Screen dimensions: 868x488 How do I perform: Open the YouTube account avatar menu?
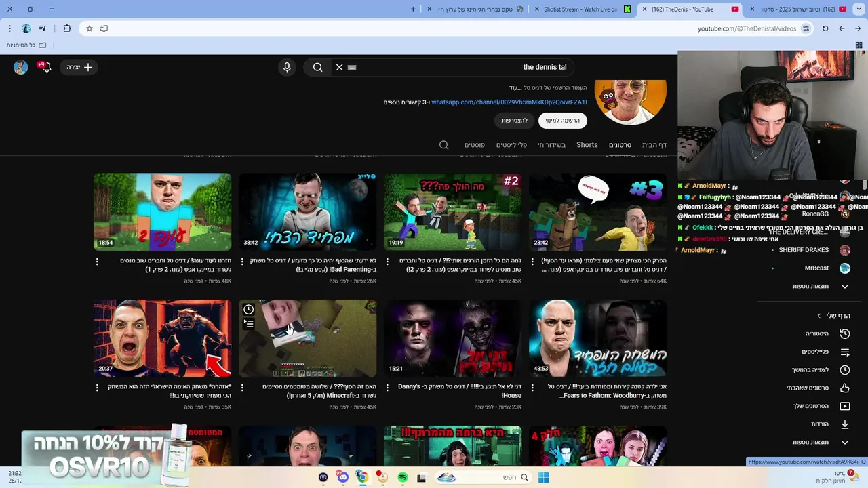20,67
